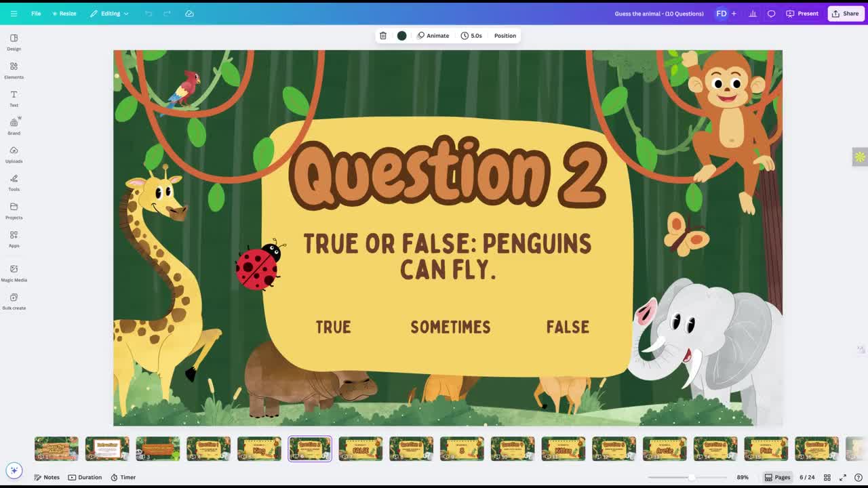
Task: Click the Canva assistant sparkle button
Action: tap(14, 470)
